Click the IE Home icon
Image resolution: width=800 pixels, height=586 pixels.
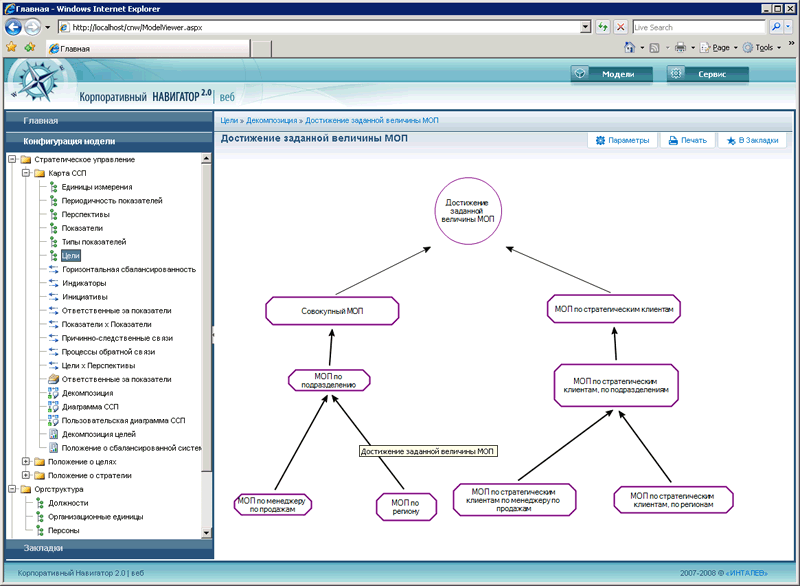(x=629, y=47)
